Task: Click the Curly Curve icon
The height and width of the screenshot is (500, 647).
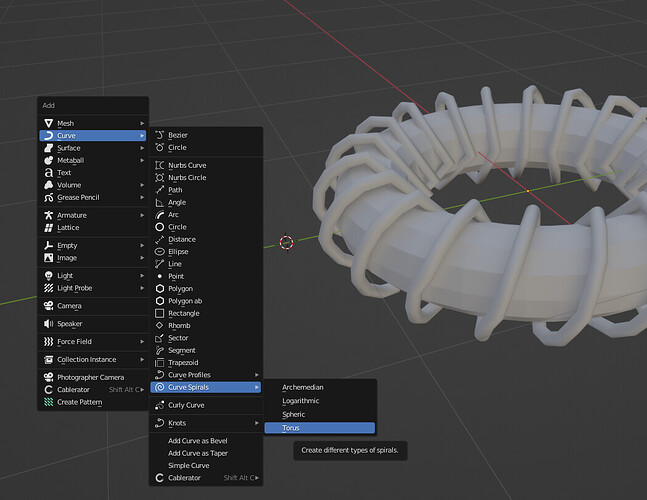Action: pos(159,405)
